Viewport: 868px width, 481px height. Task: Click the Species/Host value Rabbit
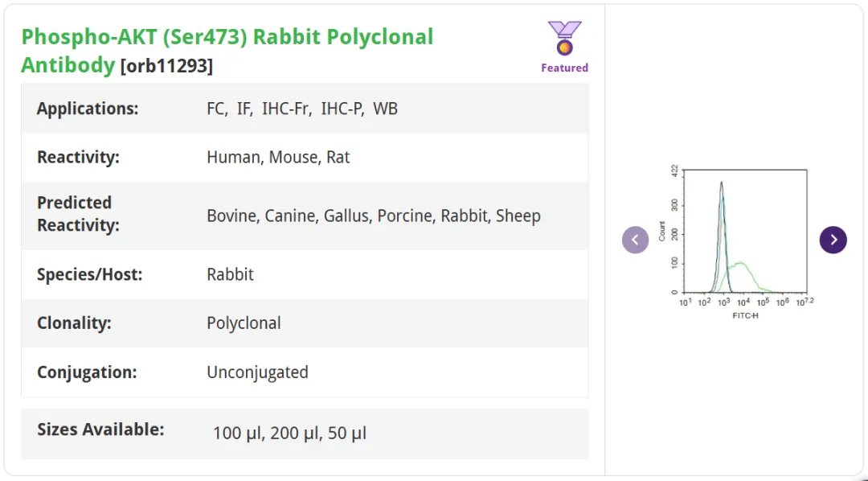click(x=231, y=275)
